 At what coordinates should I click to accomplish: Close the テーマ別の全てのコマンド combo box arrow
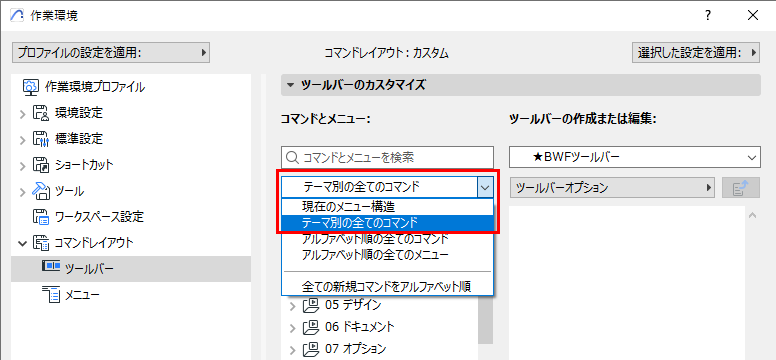(x=485, y=188)
